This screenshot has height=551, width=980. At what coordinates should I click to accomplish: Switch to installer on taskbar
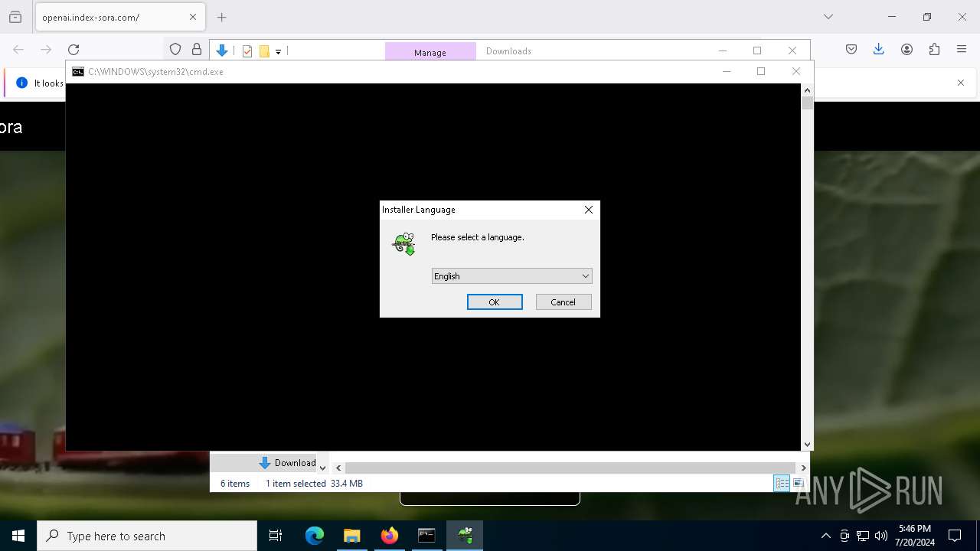[x=464, y=536]
